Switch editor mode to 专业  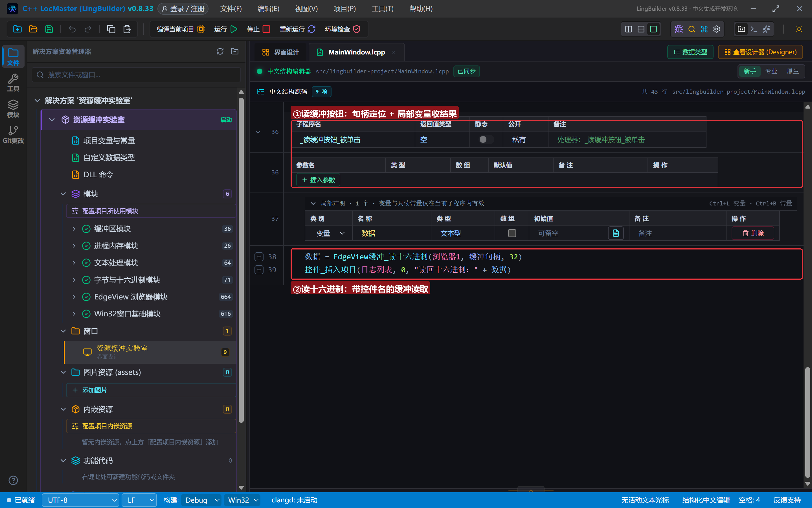tap(771, 71)
